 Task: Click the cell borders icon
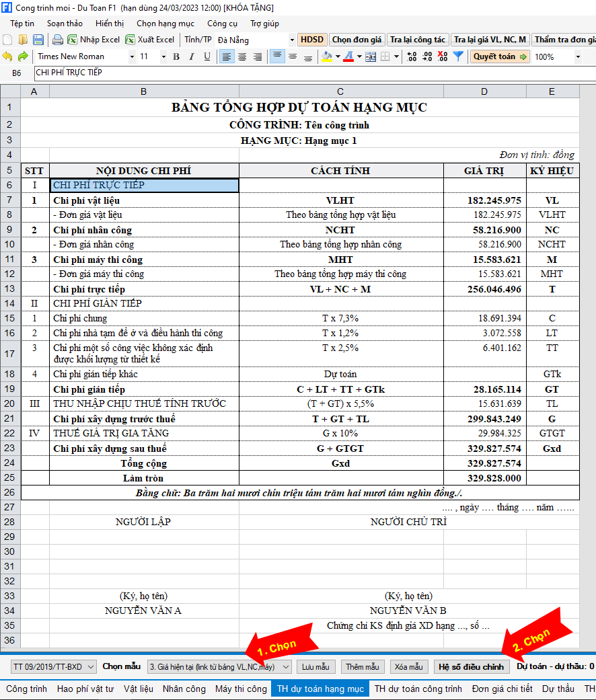tap(385, 56)
